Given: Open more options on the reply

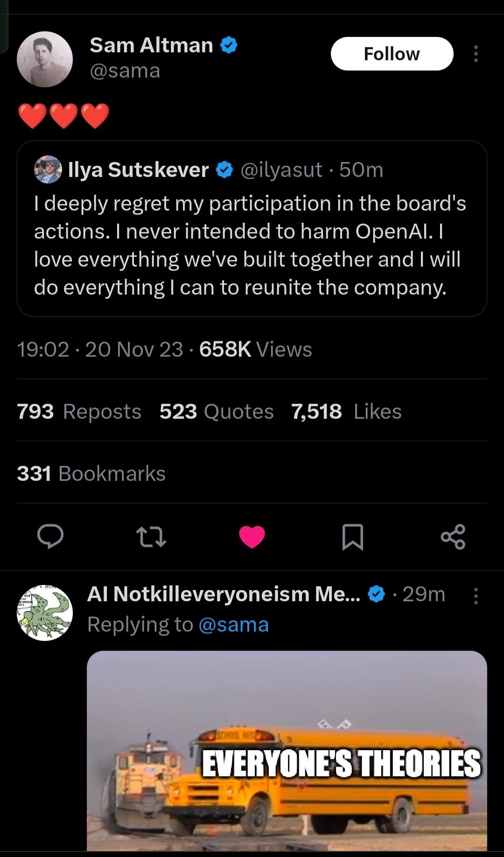Looking at the screenshot, I should coord(476,596).
